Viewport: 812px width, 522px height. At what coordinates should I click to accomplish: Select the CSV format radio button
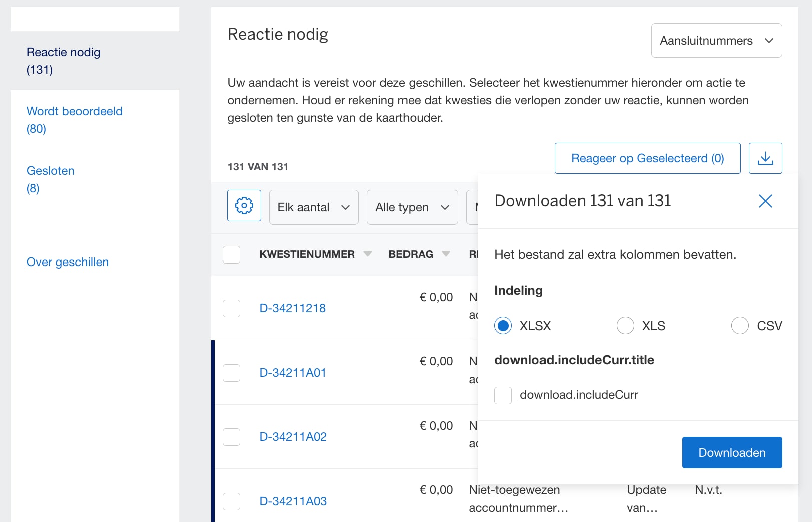pos(740,325)
